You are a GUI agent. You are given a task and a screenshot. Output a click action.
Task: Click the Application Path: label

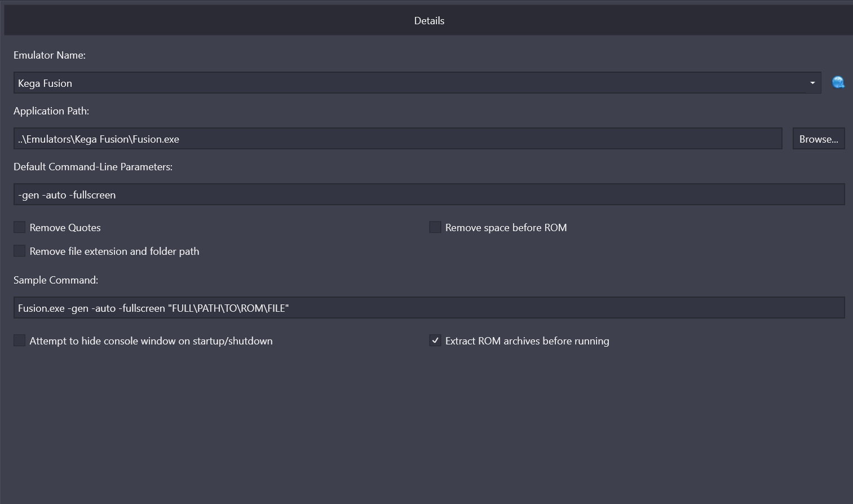coord(51,111)
